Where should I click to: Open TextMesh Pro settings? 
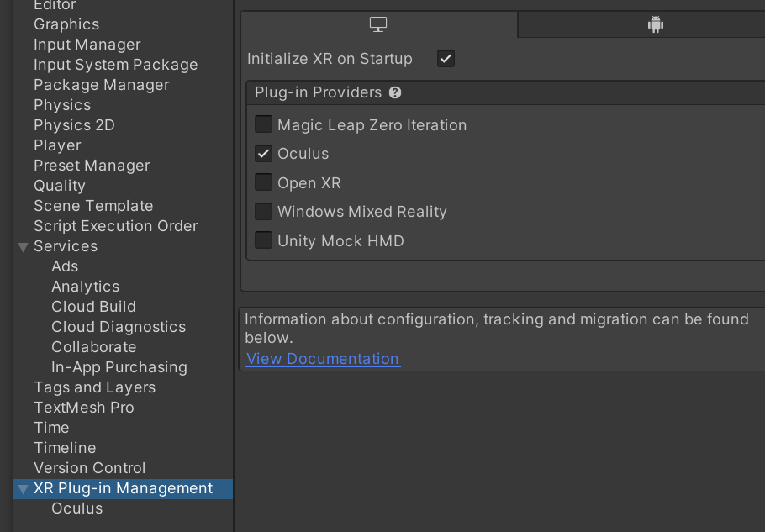click(x=84, y=407)
